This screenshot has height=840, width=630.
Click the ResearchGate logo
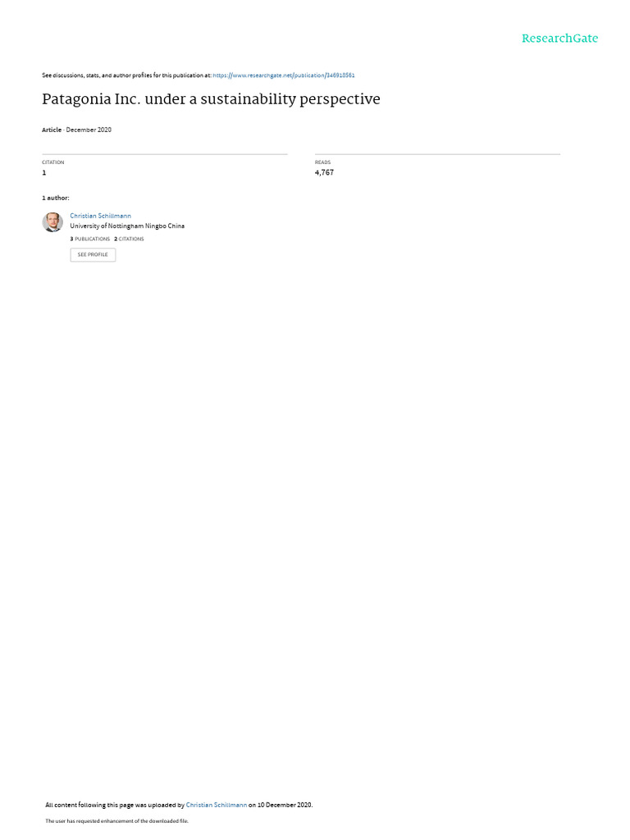(559, 38)
